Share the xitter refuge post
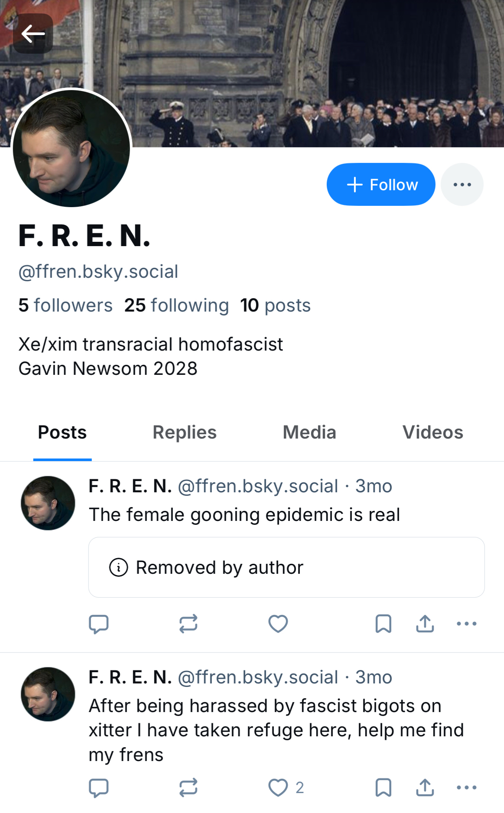Viewport: 504px width, 813px height. click(425, 788)
